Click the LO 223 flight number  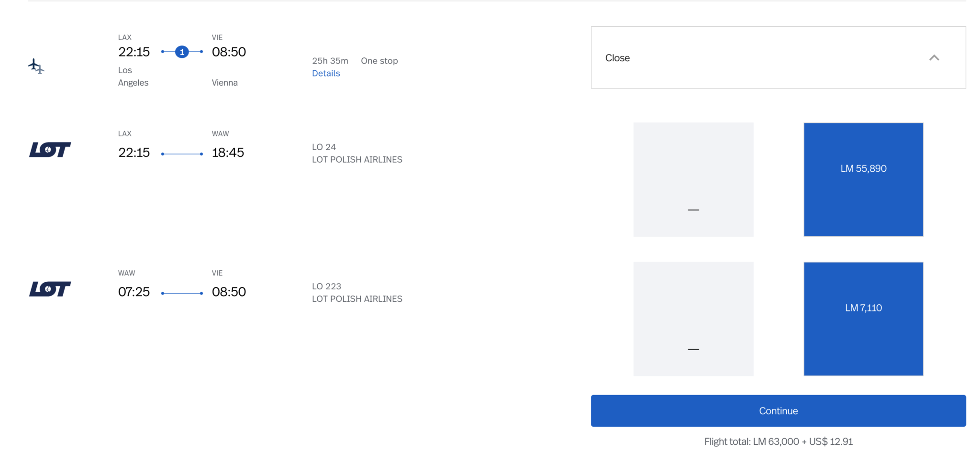[x=326, y=286]
